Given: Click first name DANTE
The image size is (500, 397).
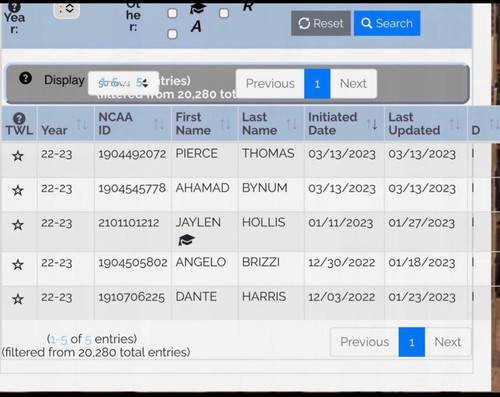Looking at the screenshot, I should click(196, 297).
